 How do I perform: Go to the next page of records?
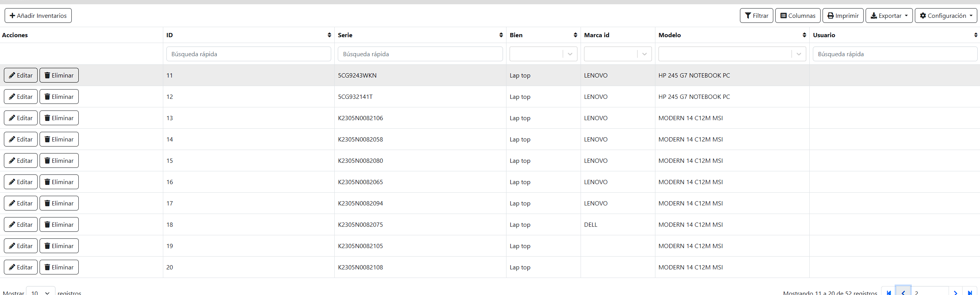pyautogui.click(x=956, y=293)
